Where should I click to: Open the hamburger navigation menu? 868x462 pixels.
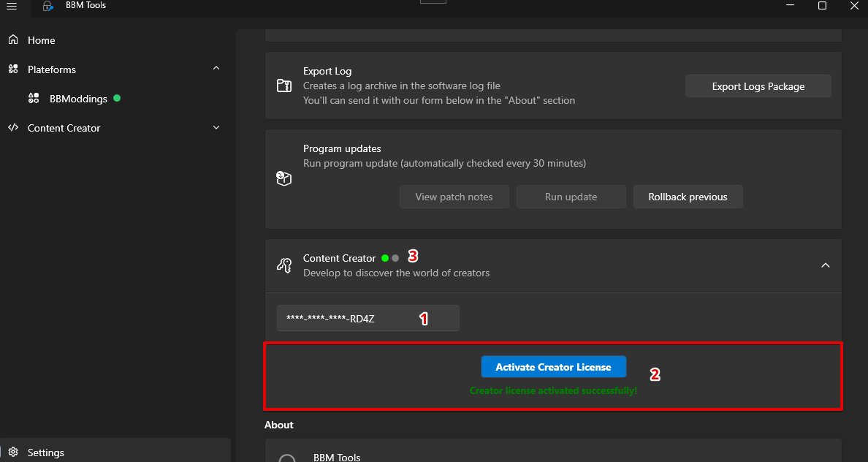pos(12,6)
